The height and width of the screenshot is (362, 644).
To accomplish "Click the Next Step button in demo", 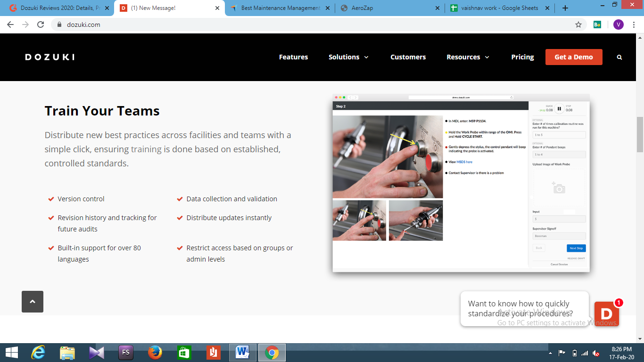I will pos(576,248).
